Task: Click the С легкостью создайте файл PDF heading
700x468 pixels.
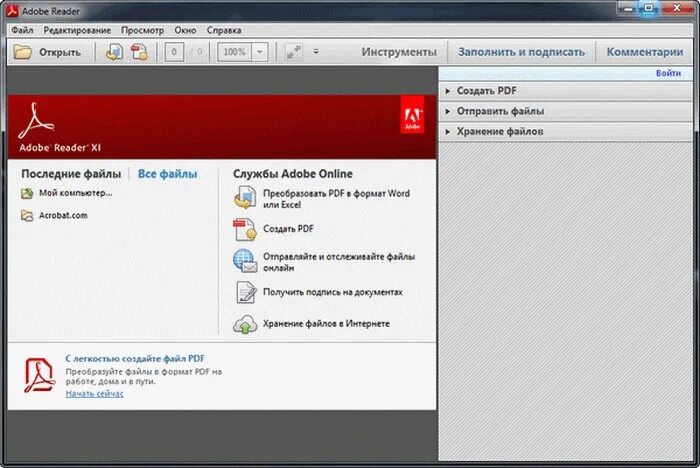Action: click(135, 358)
